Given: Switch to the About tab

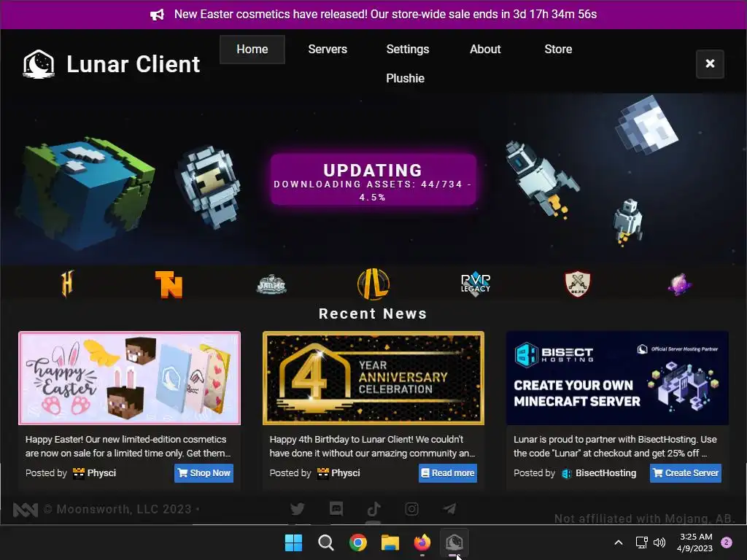Looking at the screenshot, I should click(485, 50).
